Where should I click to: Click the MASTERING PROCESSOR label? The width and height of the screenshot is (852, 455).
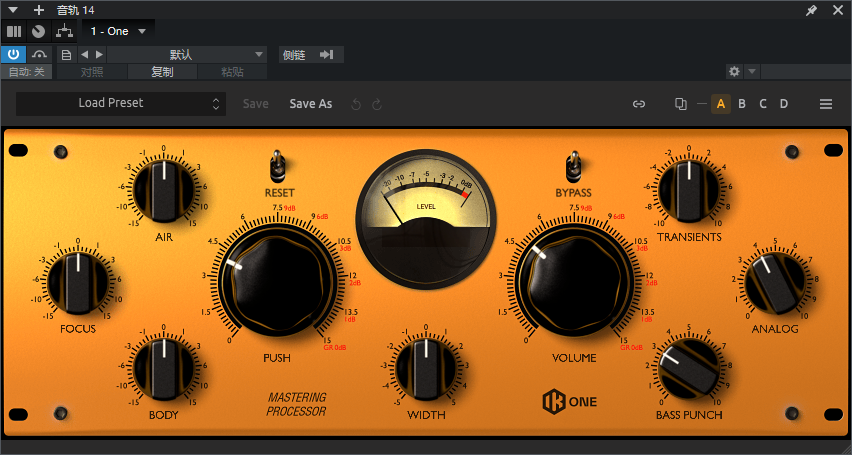tap(296, 404)
